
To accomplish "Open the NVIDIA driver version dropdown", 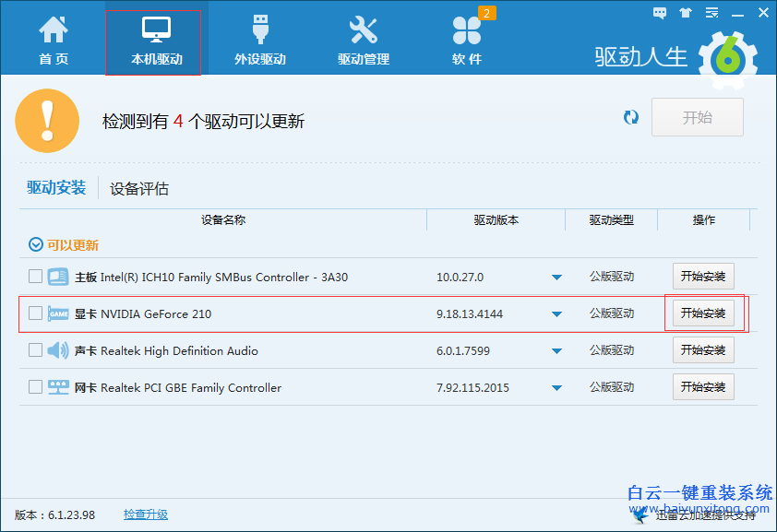I will click(x=556, y=313).
